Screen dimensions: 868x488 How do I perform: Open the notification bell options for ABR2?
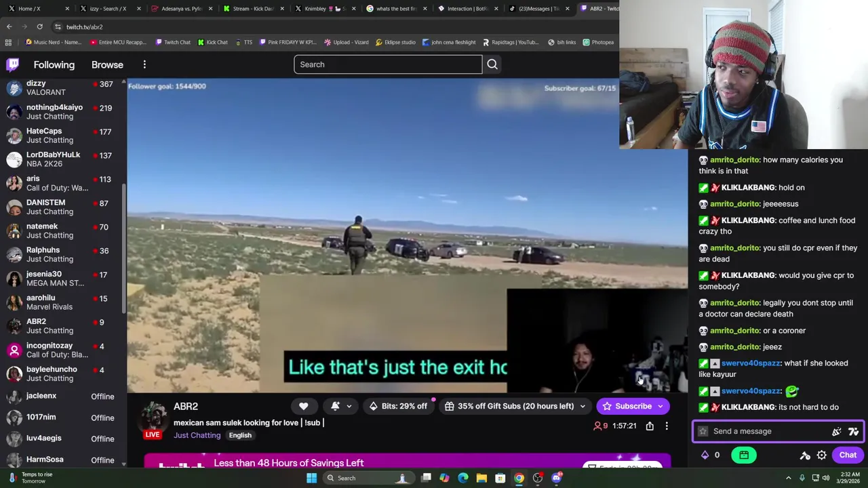click(x=340, y=406)
